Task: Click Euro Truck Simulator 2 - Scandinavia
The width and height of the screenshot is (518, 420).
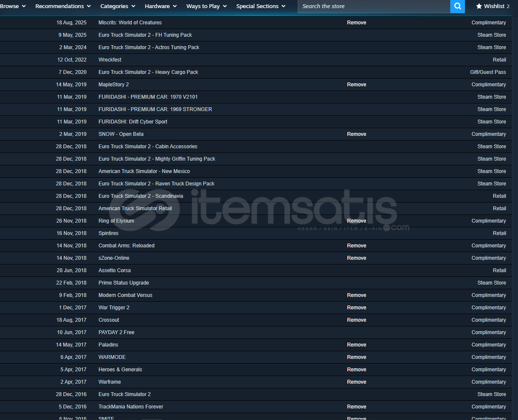Action: pos(141,196)
